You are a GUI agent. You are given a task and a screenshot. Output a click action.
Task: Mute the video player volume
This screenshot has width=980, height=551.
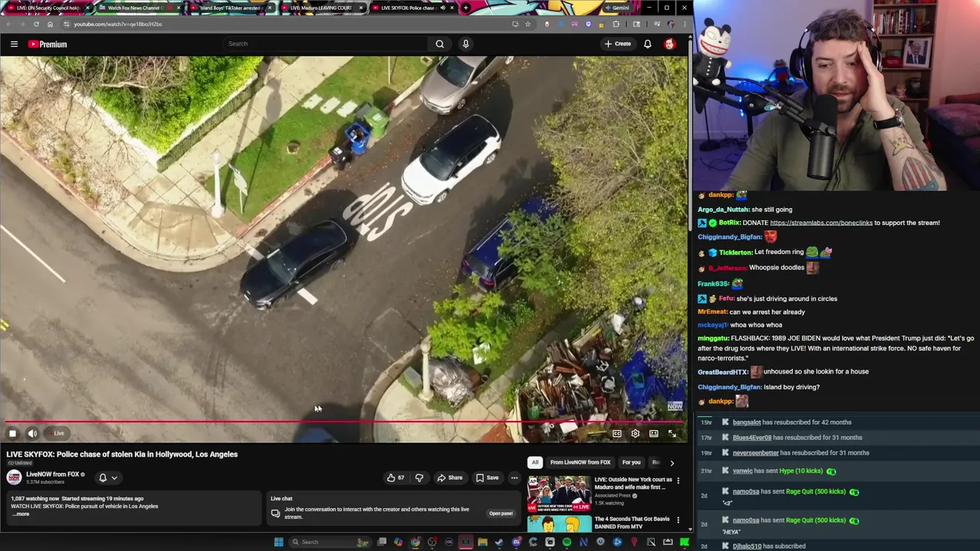click(x=32, y=433)
